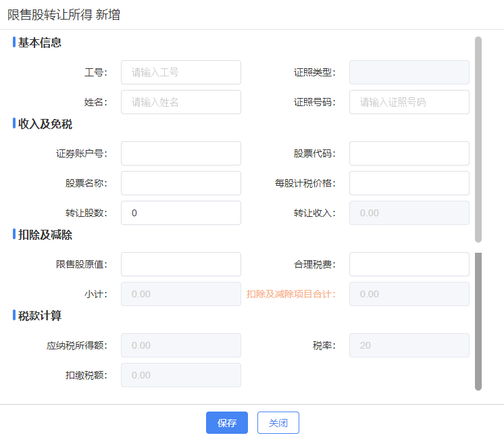Focus the 限售股原值 input box
Image resolution: width=504 pixels, height=446 pixels.
click(181, 264)
